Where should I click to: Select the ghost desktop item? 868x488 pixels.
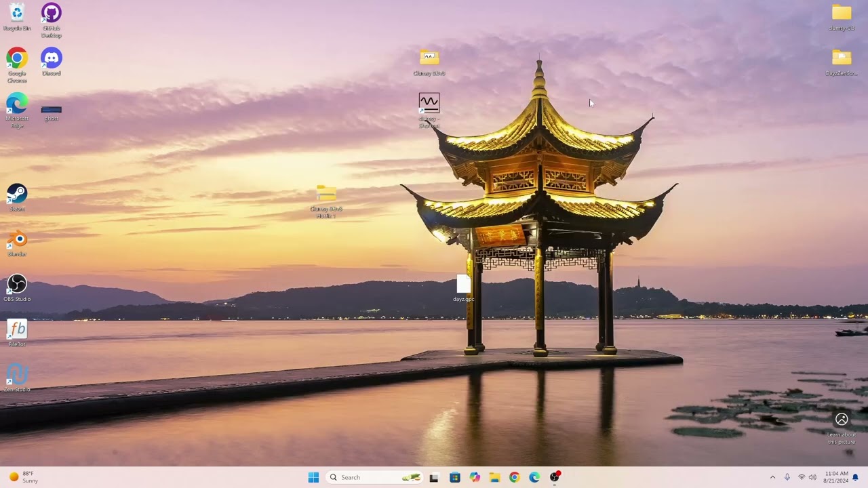tap(52, 113)
